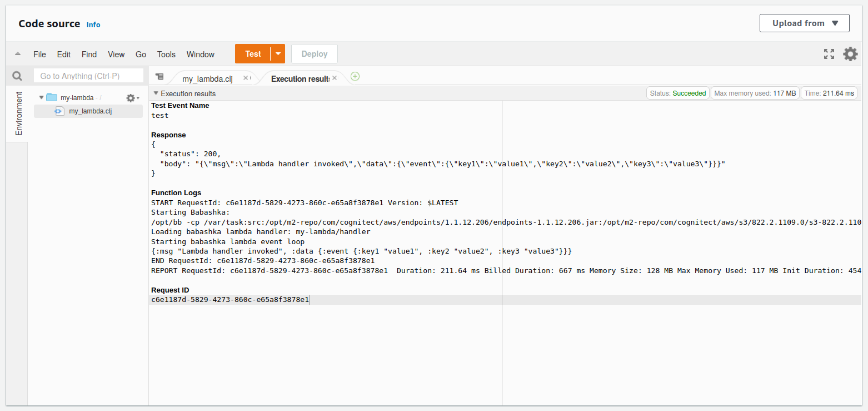This screenshot has width=868, height=411.
Task: Click the Loading babashka lambda handler line
Action: click(261, 232)
